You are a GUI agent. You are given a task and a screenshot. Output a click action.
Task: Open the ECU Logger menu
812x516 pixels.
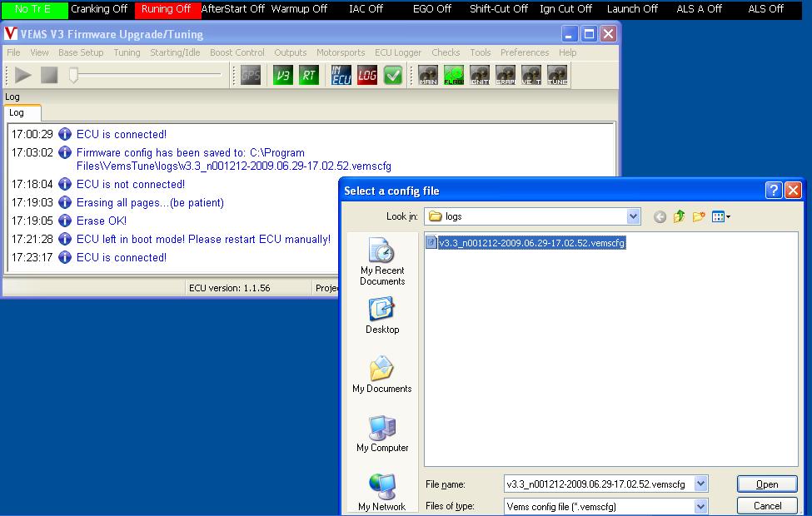pyautogui.click(x=398, y=52)
